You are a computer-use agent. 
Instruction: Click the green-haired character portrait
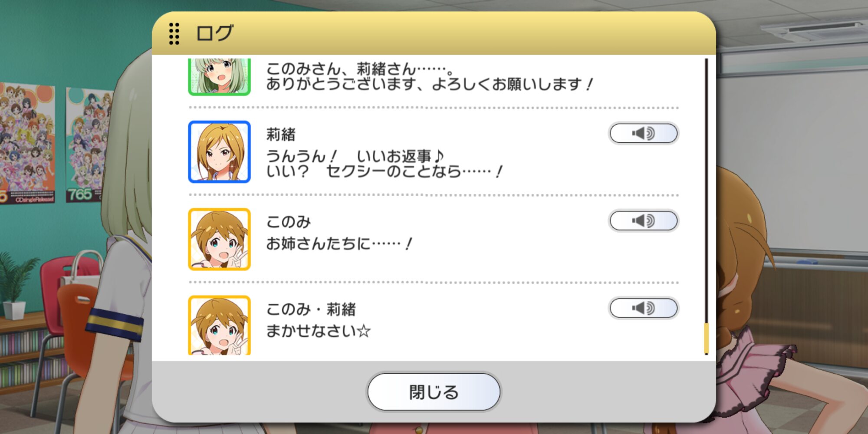pyautogui.click(x=219, y=76)
